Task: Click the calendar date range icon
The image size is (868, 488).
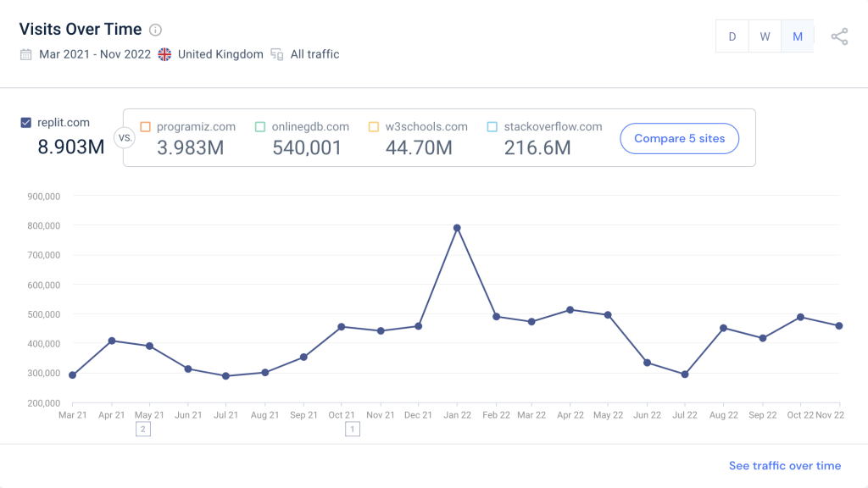Action: pyautogui.click(x=26, y=54)
